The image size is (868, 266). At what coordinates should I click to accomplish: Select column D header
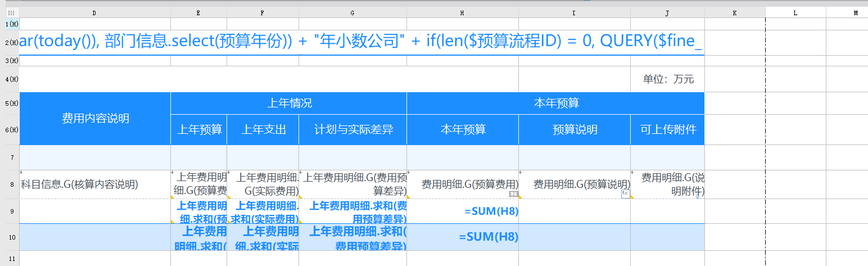(94, 12)
